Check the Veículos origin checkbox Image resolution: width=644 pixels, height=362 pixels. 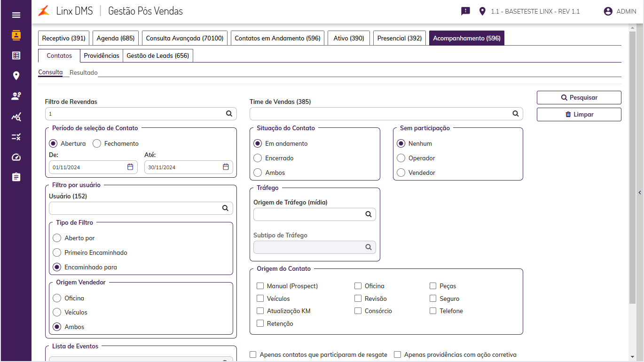(260, 299)
